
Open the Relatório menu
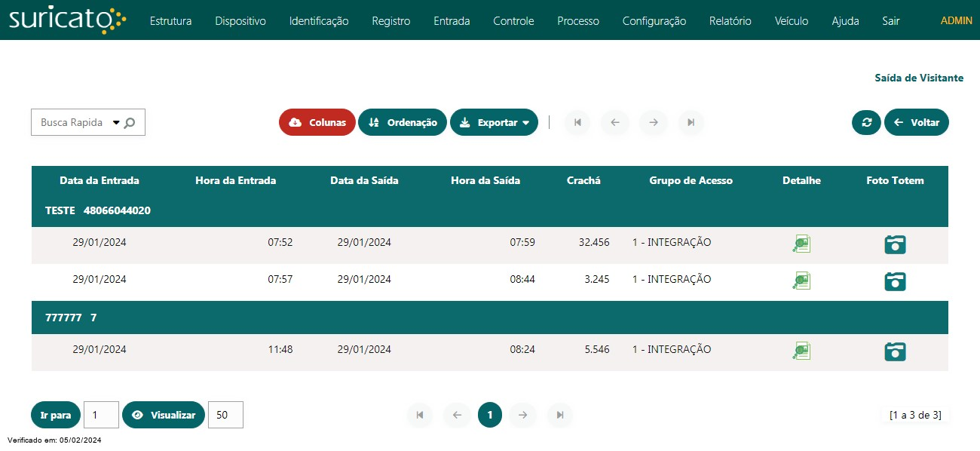pos(730,21)
